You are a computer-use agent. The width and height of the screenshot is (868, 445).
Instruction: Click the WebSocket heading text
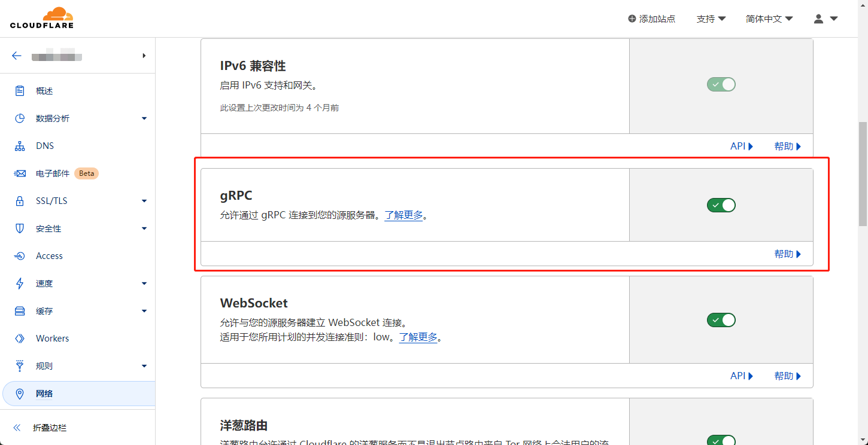[x=254, y=303]
